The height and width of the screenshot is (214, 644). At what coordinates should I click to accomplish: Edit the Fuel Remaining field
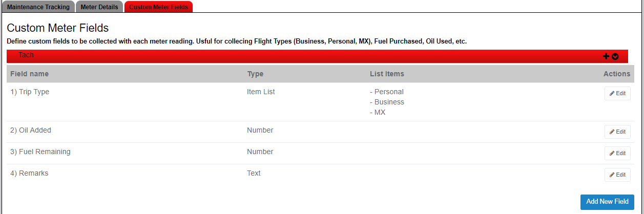617,153
